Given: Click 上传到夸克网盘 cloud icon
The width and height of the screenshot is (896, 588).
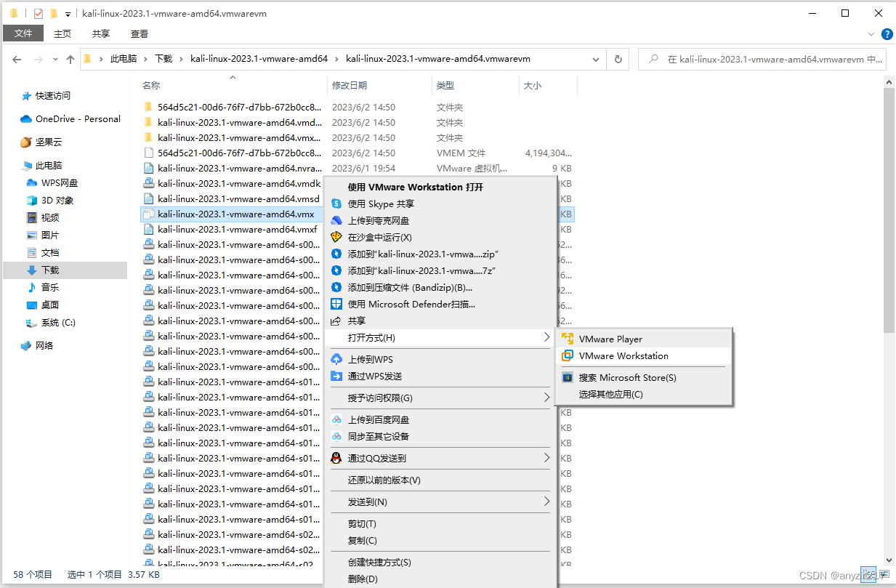Looking at the screenshot, I should (x=336, y=221).
